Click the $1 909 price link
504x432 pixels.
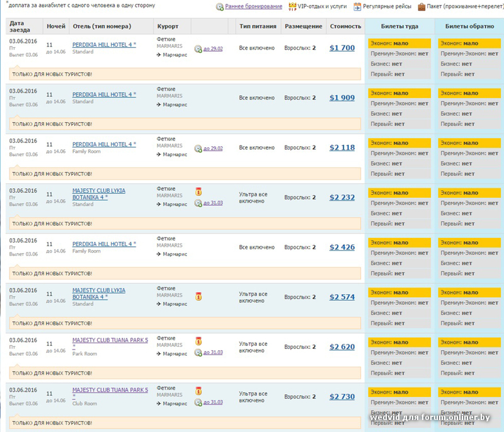click(x=342, y=98)
